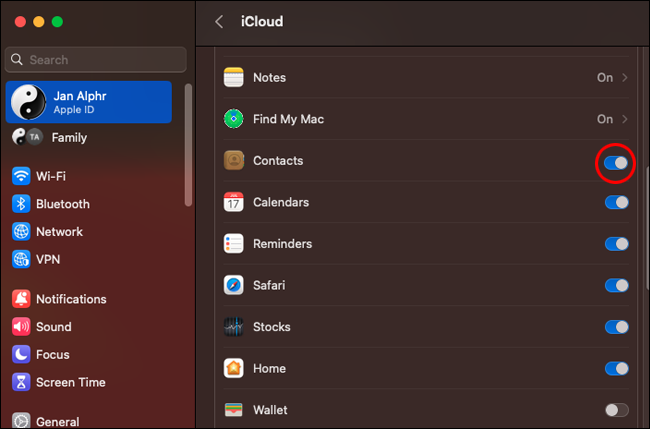This screenshot has width=650, height=429.
Task: Click the Contacts app icon
Action: (x=233, y=160)
